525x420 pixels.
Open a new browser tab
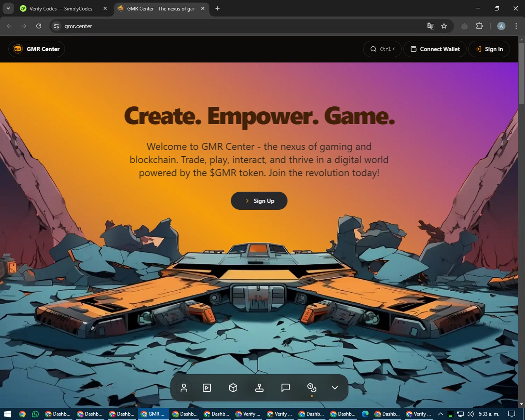click(217, 8)
